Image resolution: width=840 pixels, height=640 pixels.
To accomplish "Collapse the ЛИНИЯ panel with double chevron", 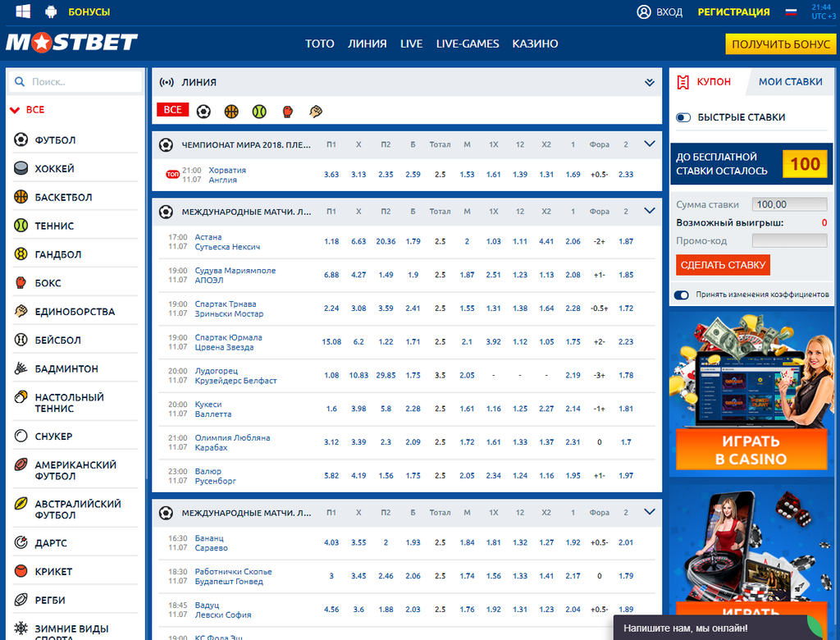I will click(650, 82).
